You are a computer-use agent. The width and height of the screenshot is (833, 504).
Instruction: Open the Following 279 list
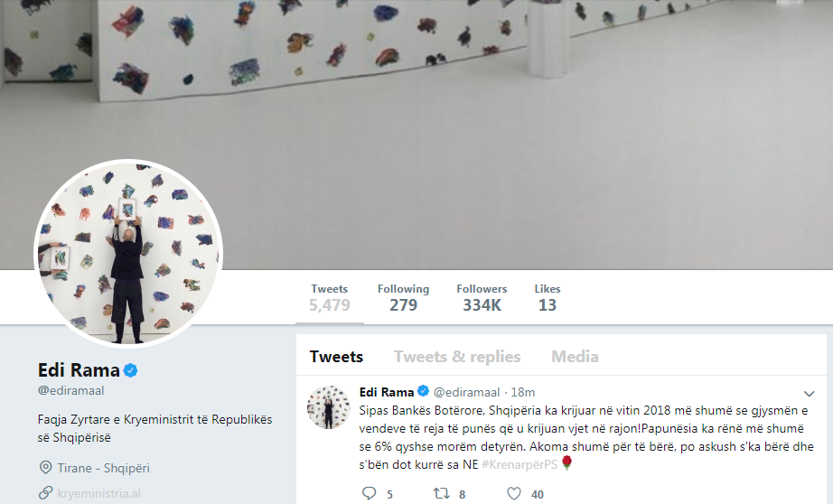403,297
